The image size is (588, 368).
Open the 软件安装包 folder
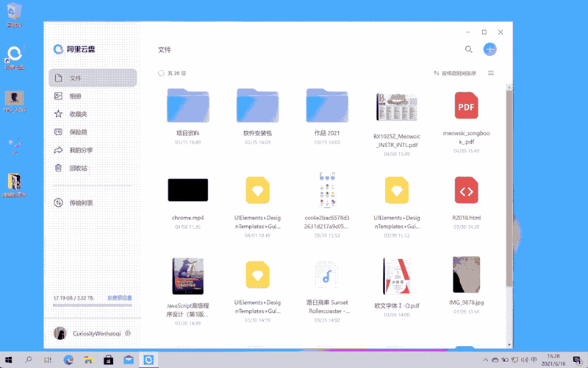point(257,106)
